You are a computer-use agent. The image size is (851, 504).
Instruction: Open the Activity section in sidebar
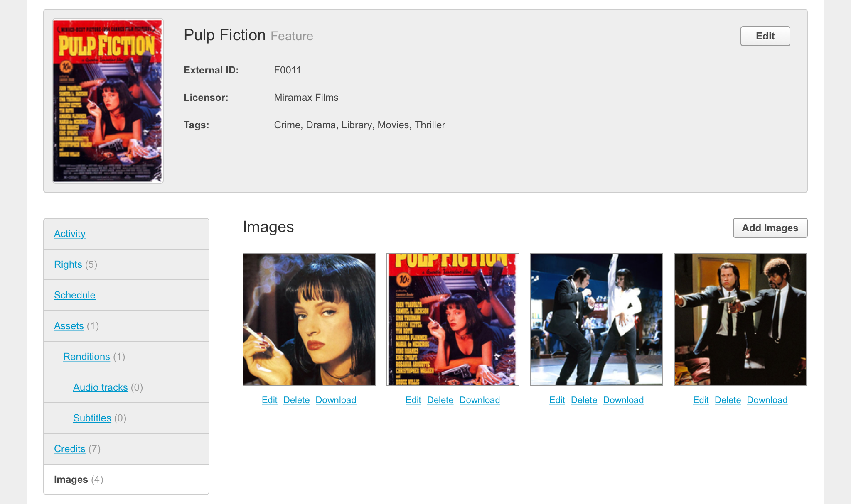(x=69, y=234)
